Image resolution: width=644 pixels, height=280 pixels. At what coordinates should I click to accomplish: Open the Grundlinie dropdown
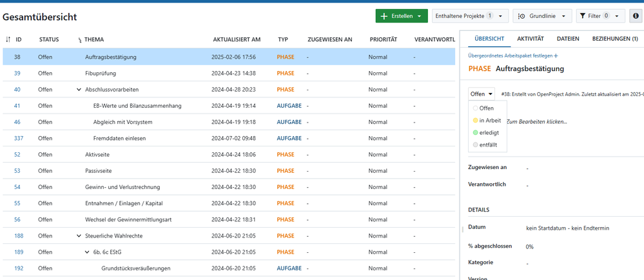pyautogui.click(x=542, y=16)
